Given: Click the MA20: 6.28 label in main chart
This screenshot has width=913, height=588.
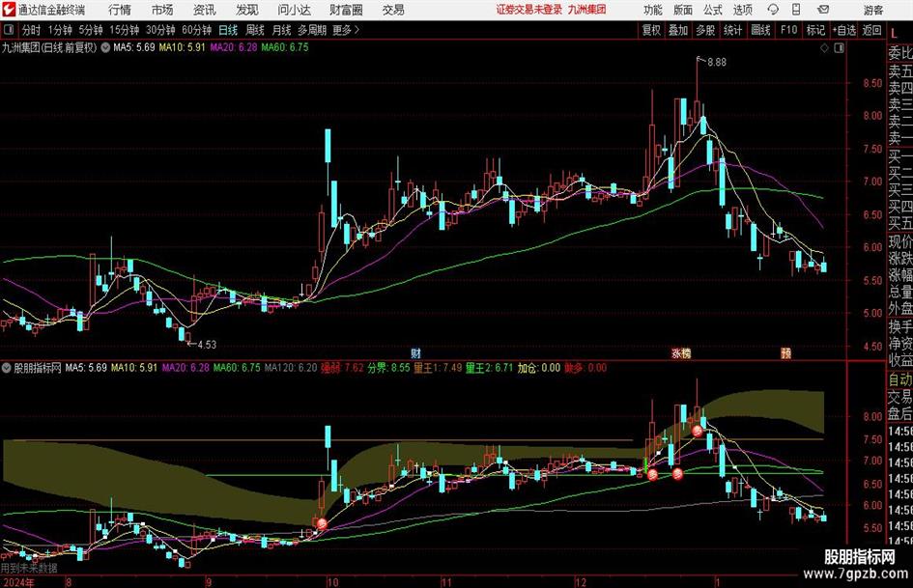Looking at the screenshot, I should [x=233, y=47].
